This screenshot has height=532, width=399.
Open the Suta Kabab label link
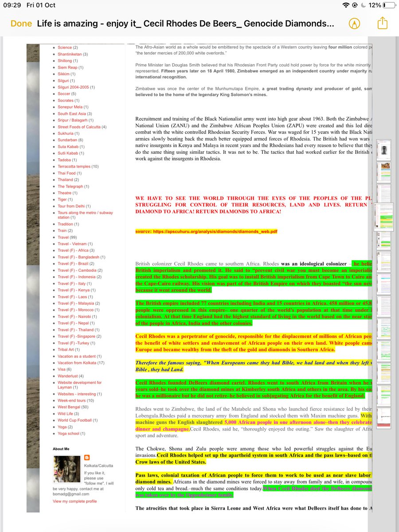tap(68, 147)
